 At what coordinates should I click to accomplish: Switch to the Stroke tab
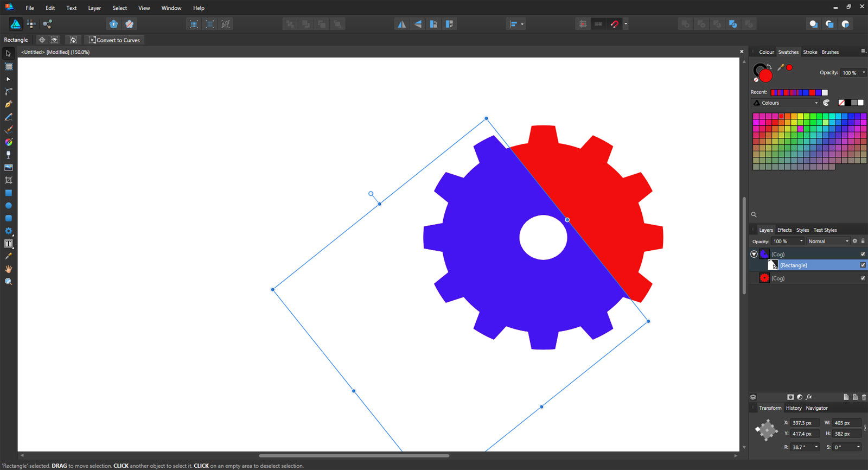point(810,52)
